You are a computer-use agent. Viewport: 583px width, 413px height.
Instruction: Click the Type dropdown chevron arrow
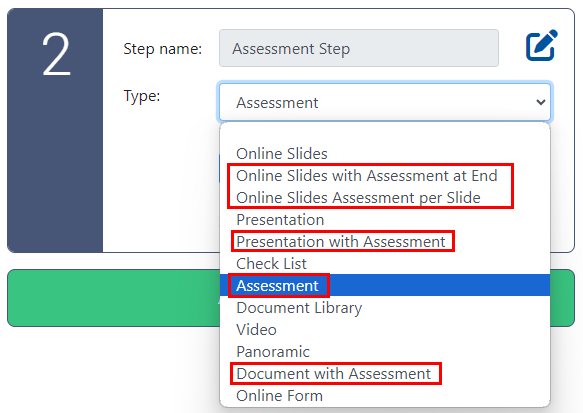click(541, 102)
